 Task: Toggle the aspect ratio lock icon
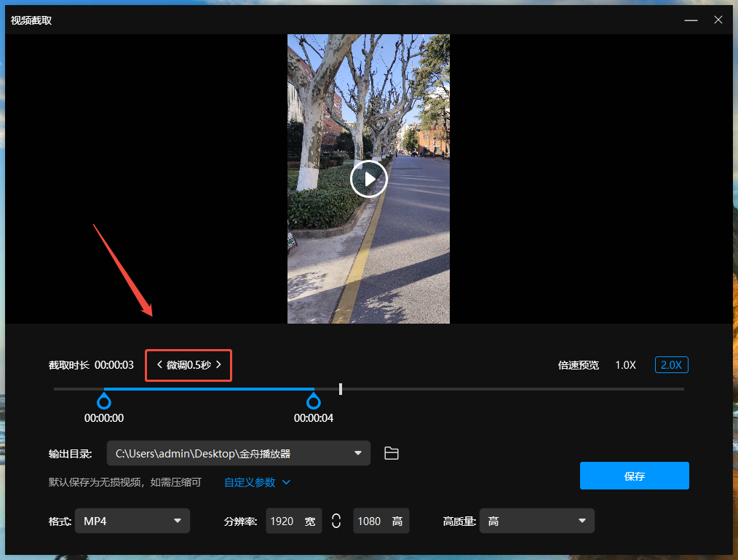click(x=336, y=521)
